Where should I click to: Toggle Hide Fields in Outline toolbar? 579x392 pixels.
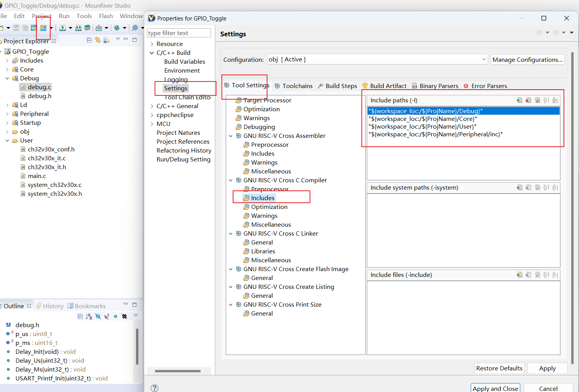[98, 316]
